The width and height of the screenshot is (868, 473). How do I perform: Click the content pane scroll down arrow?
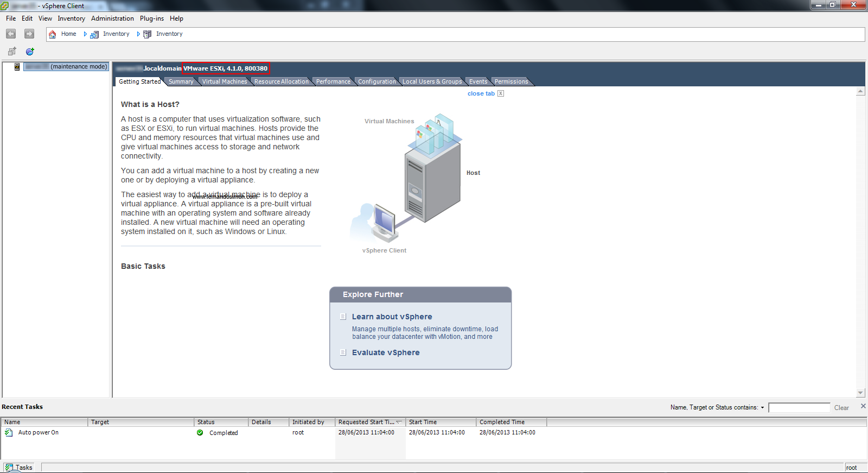(860, 393)
